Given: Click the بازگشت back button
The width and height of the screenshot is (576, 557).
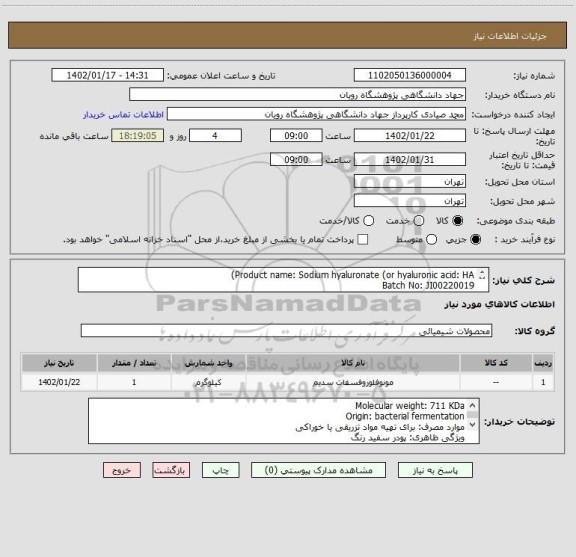Looking at the screenshot, I should pos(171,470).
